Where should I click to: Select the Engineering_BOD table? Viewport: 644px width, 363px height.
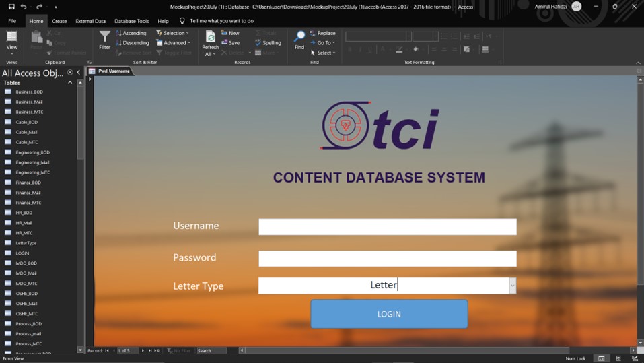[x=32, y=152]
